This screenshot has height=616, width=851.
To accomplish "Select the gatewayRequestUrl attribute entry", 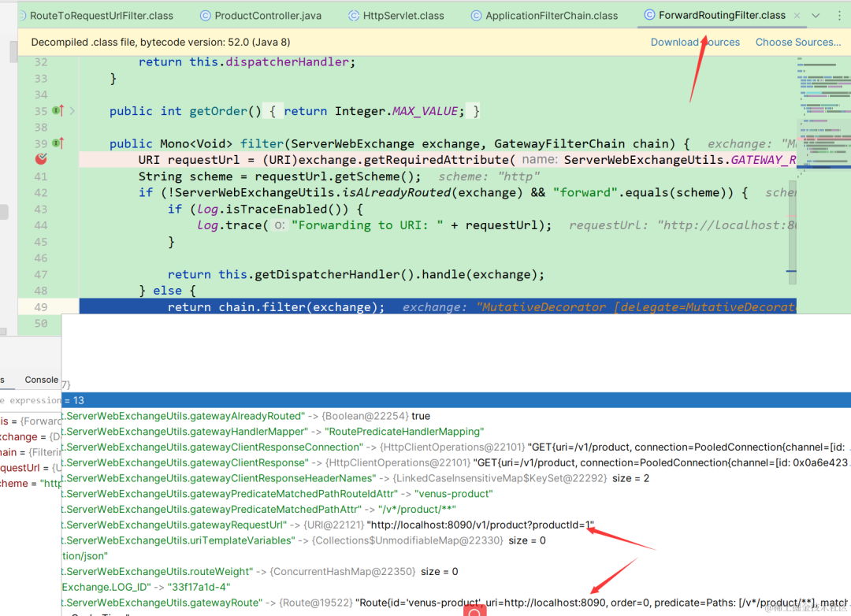I will [456, 525].
